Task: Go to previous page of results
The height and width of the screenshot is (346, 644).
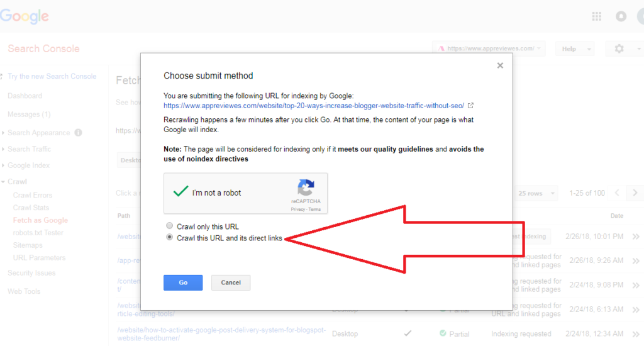Action: click(617, 193)
